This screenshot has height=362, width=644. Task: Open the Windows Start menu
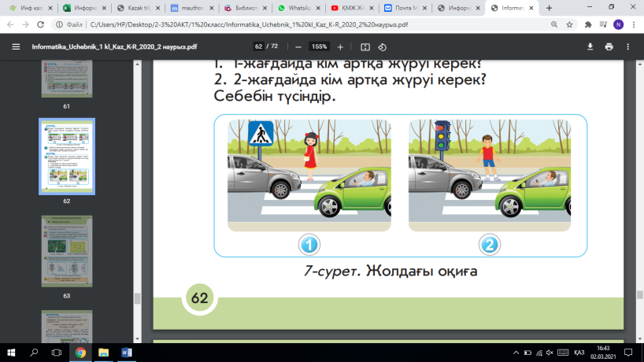[11, 353]
